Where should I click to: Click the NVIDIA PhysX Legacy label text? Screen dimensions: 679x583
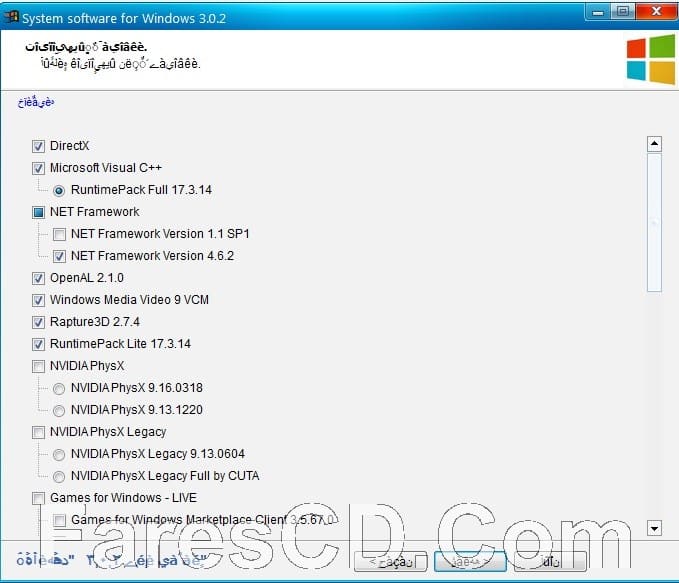click(108, 432)
